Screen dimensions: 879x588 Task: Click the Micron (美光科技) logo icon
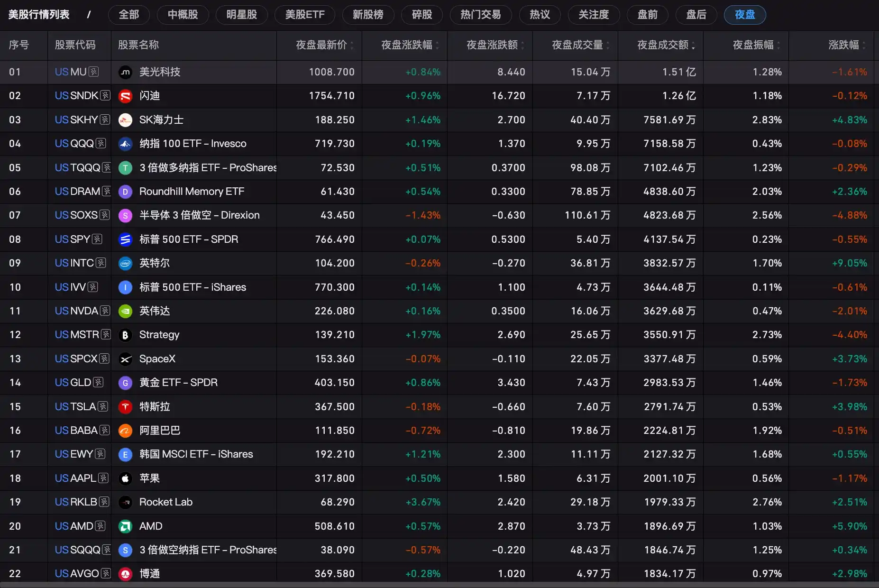[x=125, y=72]
